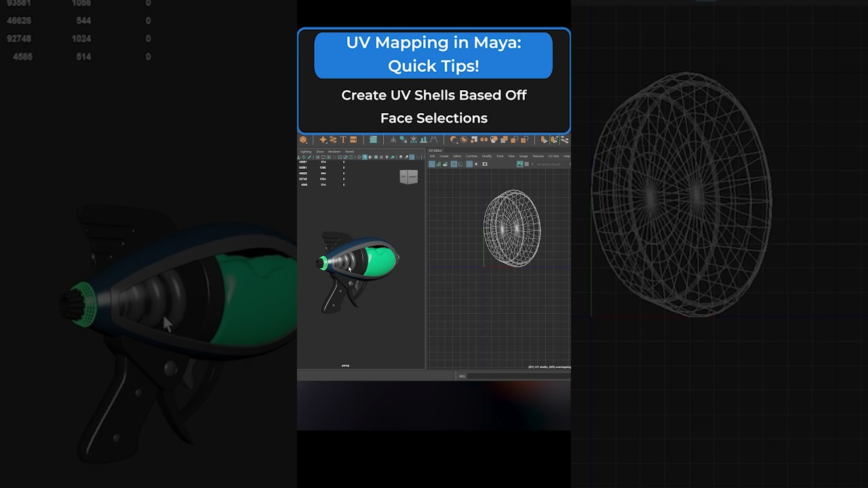Open the UV Editor Cut/Sew menu
Image resolution: width=868 pixels, height=488 pixels.
pyautogui.click(x=471, y=156)
